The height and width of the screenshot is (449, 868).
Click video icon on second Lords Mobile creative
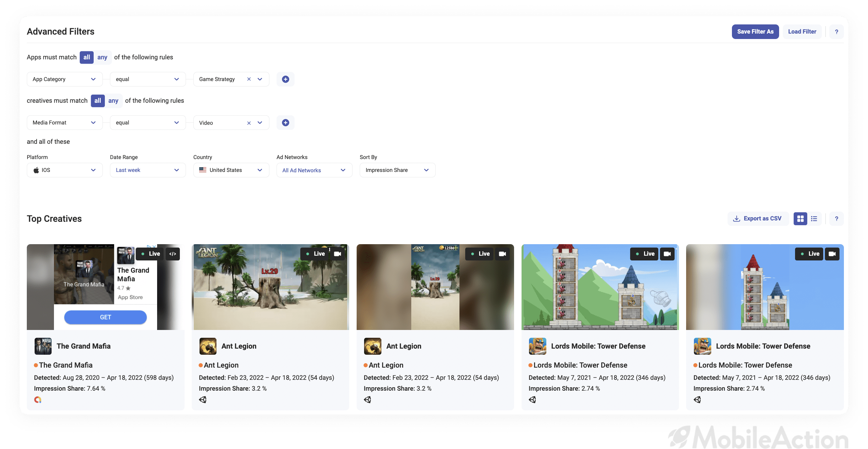[x=832, y=254]
